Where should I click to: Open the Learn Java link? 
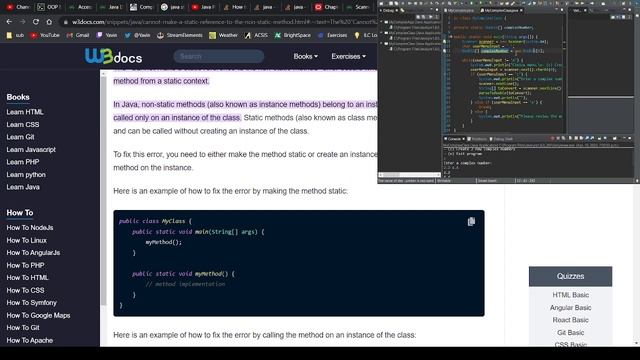point(23,187)
